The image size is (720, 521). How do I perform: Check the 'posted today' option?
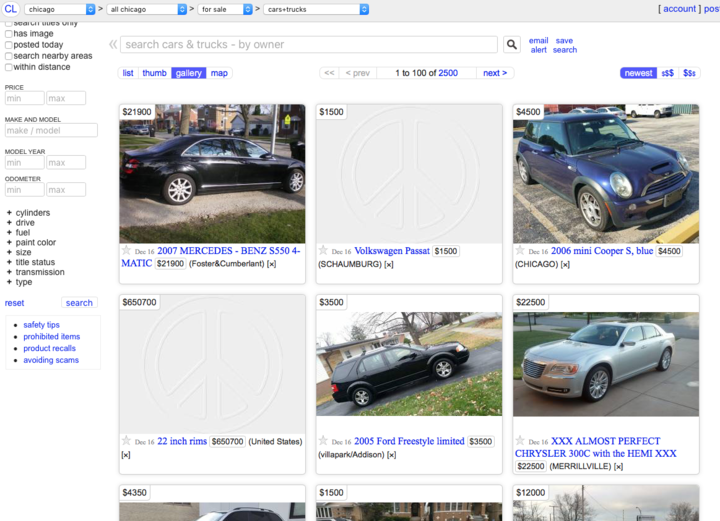pyautogui.click(x=8, y=45)
